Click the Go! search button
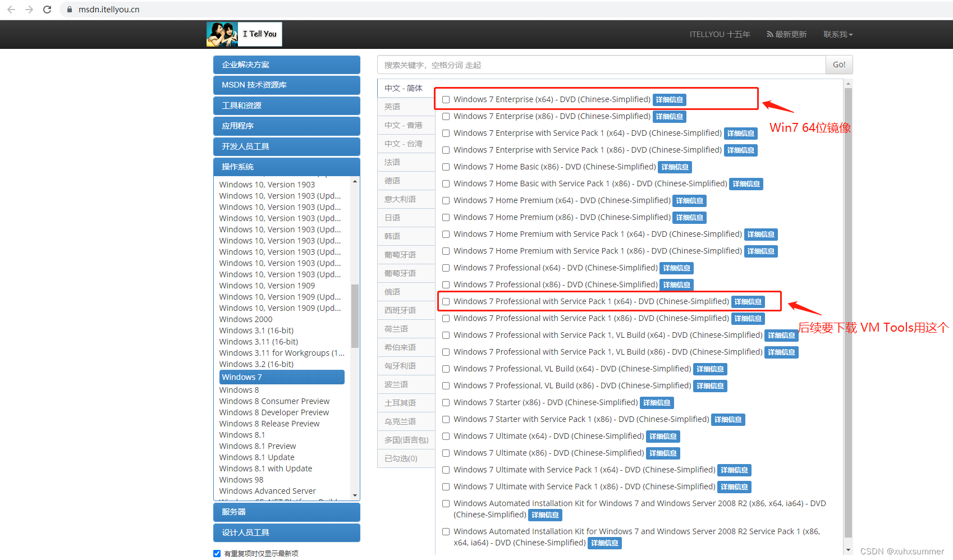This screenshot has height=560, width=953. [x=839, y=65]
